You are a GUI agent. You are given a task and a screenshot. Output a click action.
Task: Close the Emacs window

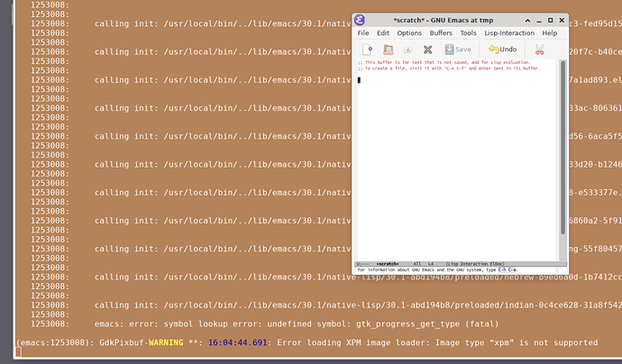562,20
